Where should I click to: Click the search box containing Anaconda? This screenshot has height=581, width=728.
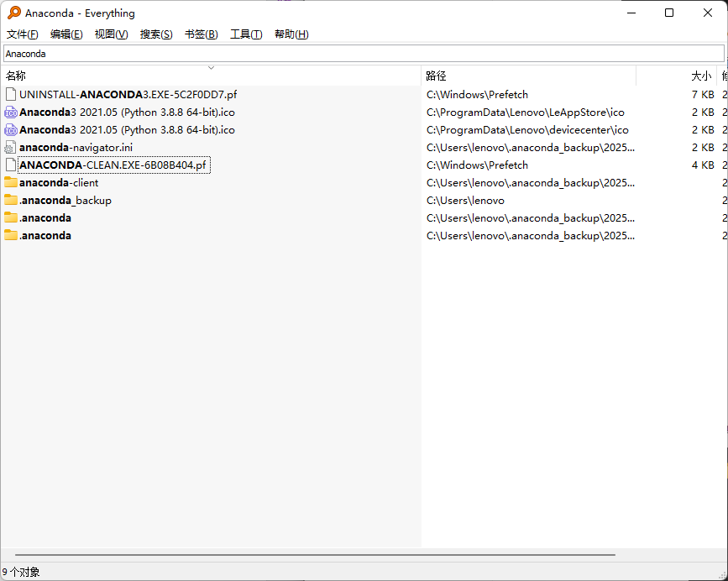coord(363,54)
